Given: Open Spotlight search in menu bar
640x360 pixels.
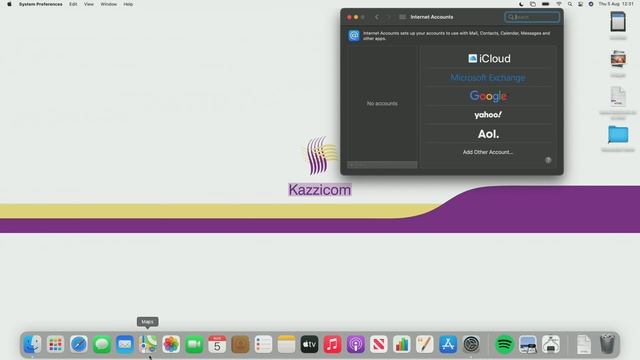Looking at the screenshot, I should [570, 4].
